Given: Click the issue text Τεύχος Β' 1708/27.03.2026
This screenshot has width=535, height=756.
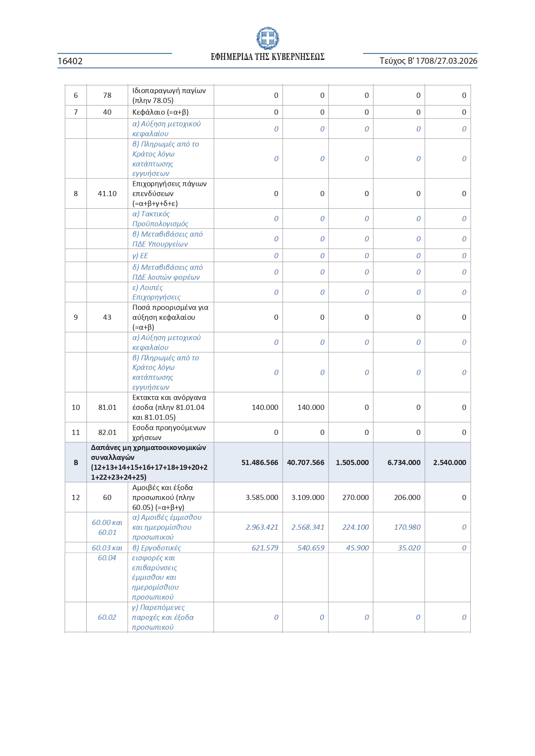Looking at the screenshot, I should tap(428, 61).
